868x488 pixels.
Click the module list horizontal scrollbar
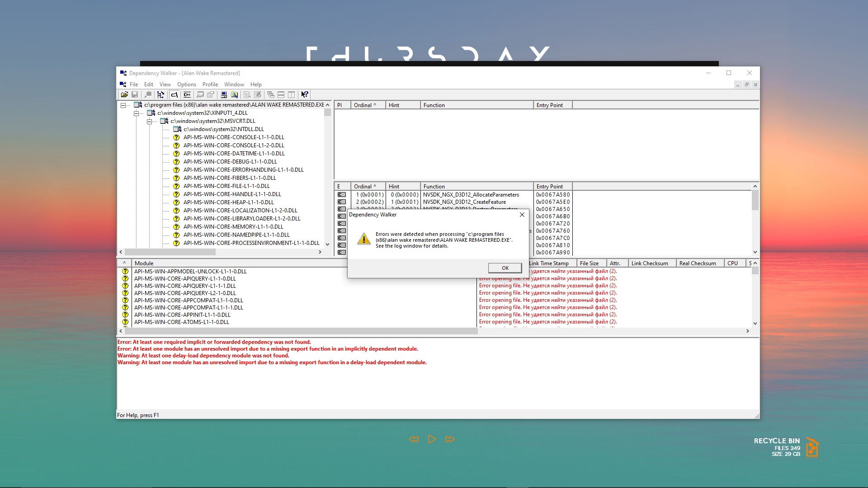[x=301, y=331]
